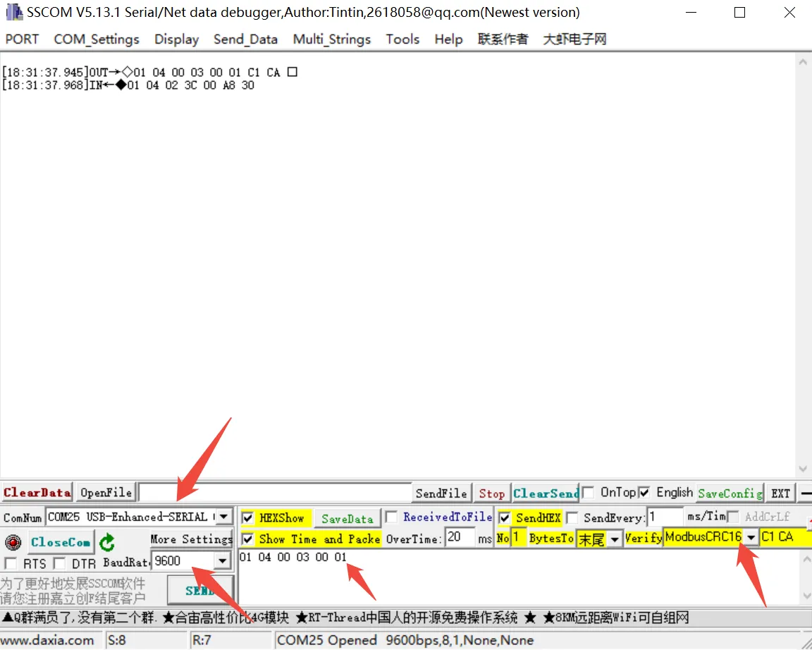Viewport: 812px width, 650px height.
Task: Click the red port status indicator icon
Action: [x=12, y=541]
